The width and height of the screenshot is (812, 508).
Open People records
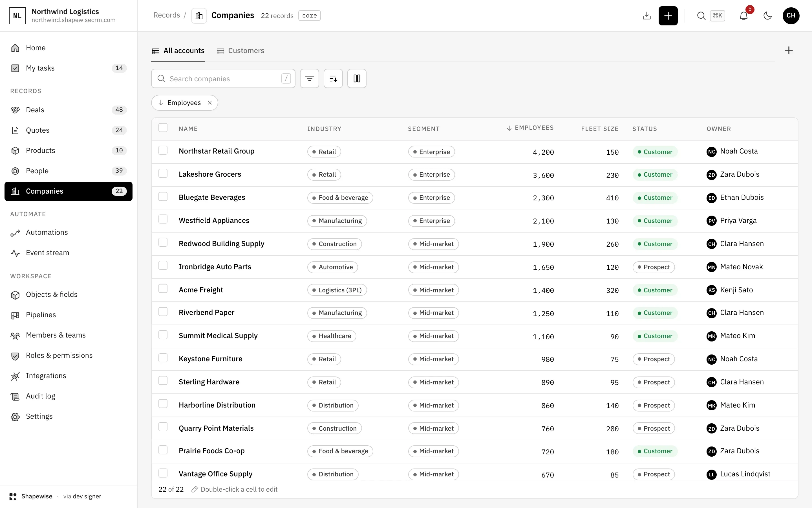click(x=69, y=171)
